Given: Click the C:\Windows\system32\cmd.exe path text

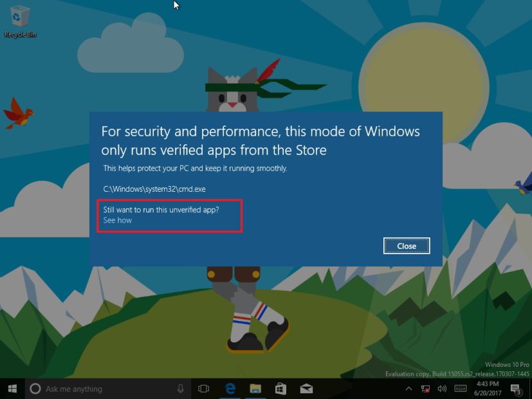Looking at the screenshot, I should coord(154,189).
